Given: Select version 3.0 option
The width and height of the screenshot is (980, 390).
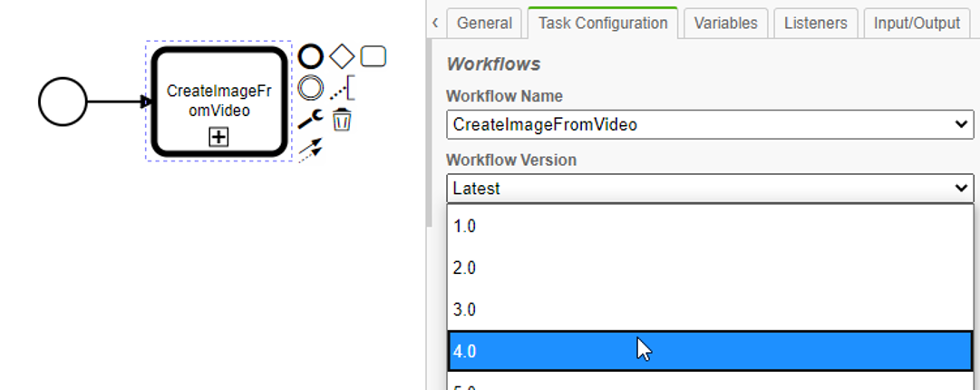Looking at the screenshot, I should click(710, 309).
